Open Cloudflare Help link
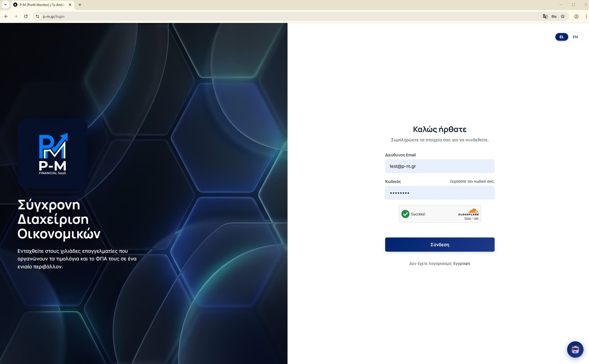Viewport: 589px width, 364px height. click(476, 218)
